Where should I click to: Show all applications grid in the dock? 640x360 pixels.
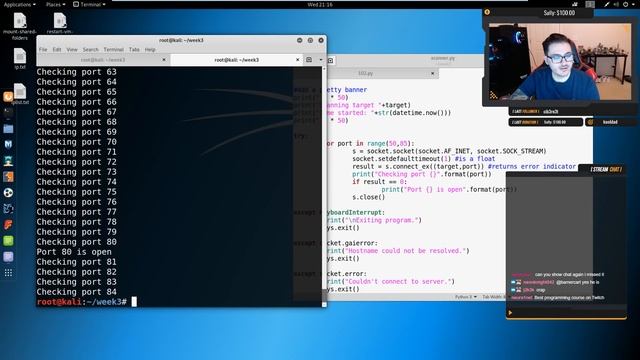(x=8, y=273)
